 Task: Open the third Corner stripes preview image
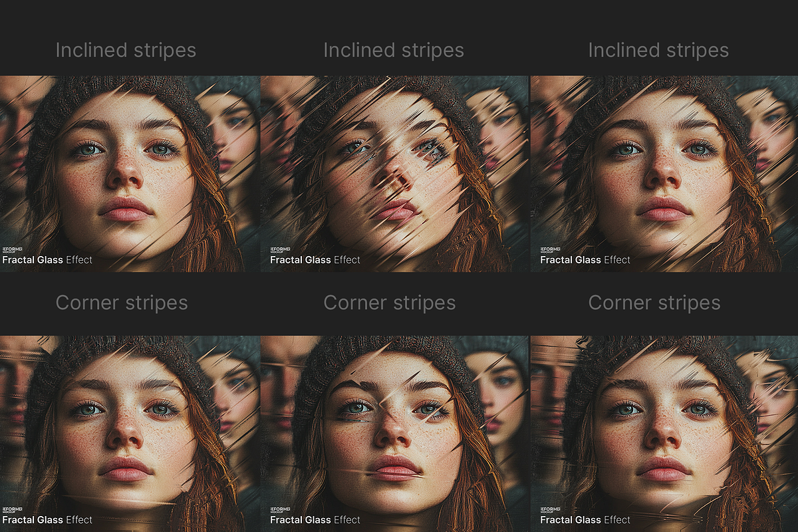point(664,434)
